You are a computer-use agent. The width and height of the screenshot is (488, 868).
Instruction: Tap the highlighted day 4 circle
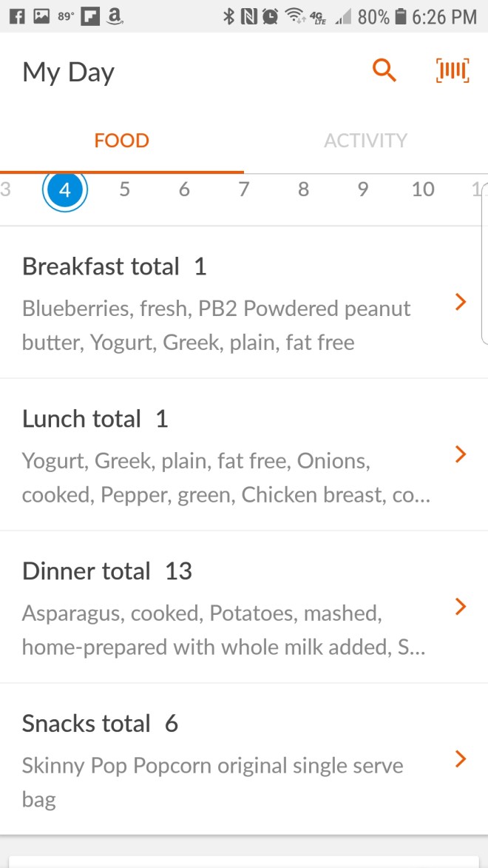[65, 189]
